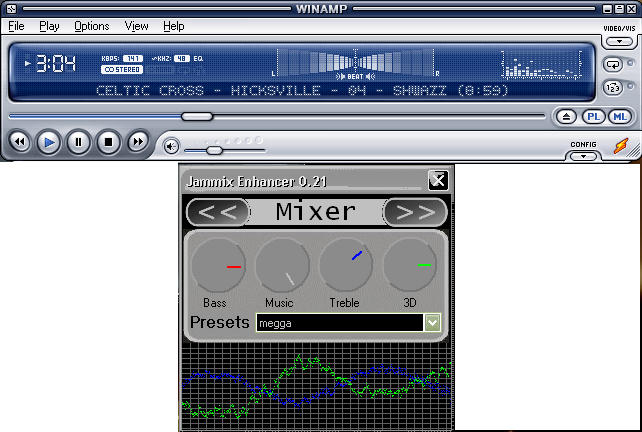Expand the CONFIG drawer arrow

coord(583,156)
